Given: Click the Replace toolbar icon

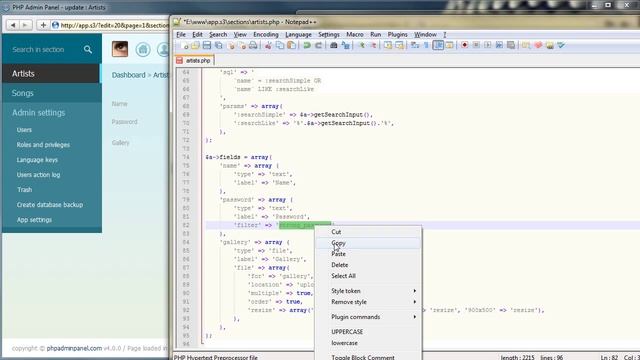Looking at the screenshot, I should point(345,45).
